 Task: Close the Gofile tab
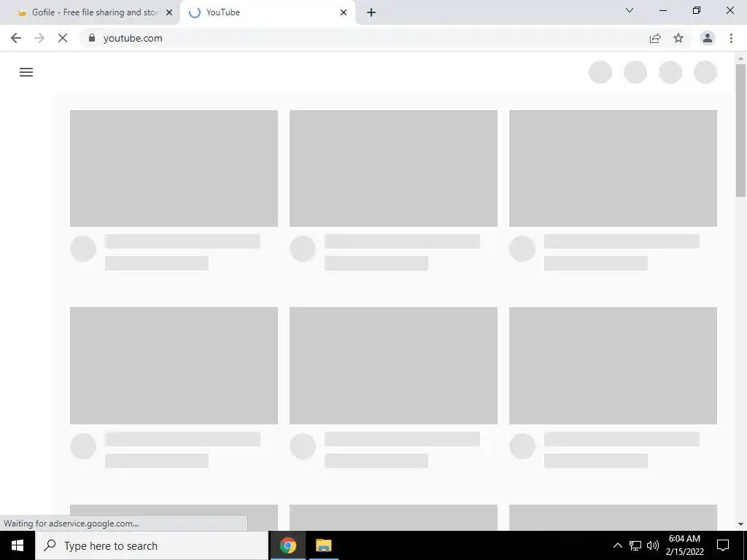coord(169,12)
